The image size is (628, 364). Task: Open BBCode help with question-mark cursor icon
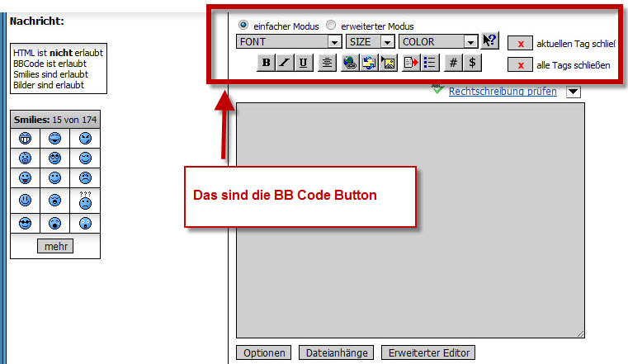pos(490,40)
